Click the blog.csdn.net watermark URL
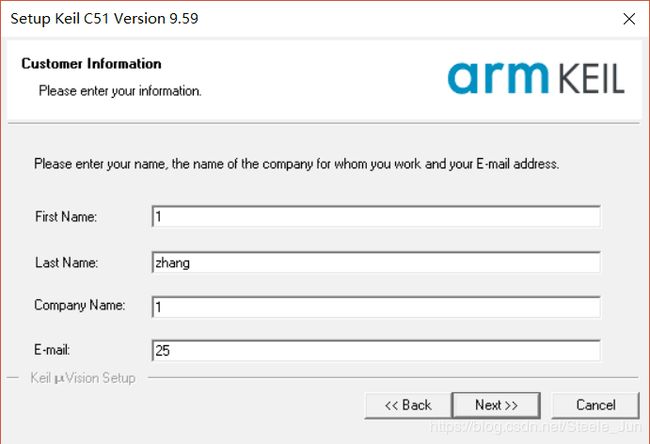This screenshot has height=444, width=650. point(535,427)
